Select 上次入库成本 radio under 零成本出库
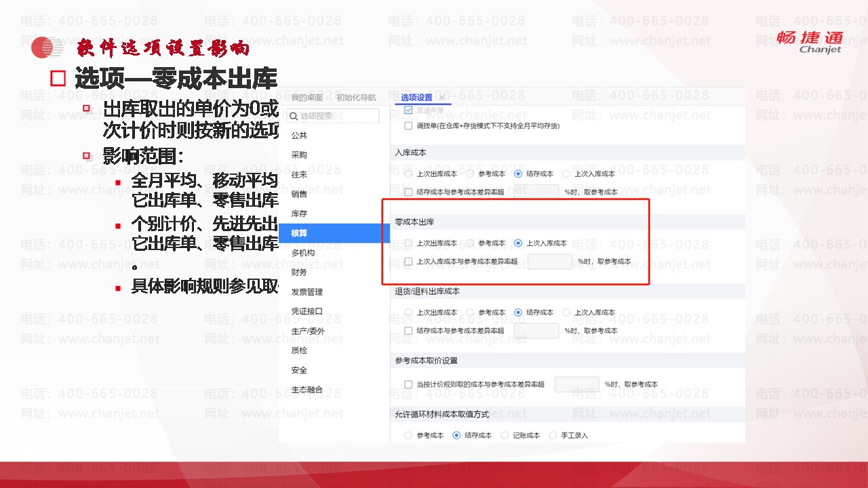The height and width of the screenshot is (488, 868). click(518, 243)
